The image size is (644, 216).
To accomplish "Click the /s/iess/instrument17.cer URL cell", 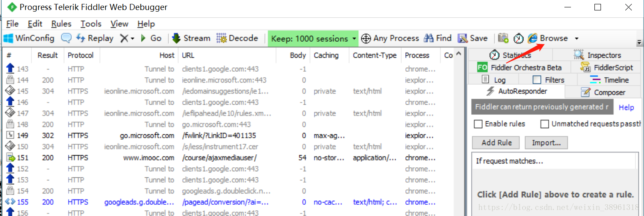I will coord(220,146).
